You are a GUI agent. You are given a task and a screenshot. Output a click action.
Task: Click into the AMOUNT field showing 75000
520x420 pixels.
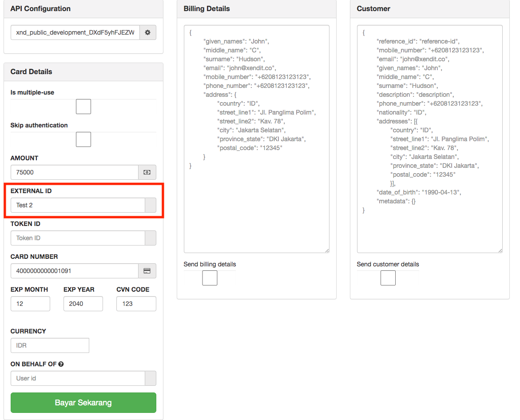(x=75, y=172)
